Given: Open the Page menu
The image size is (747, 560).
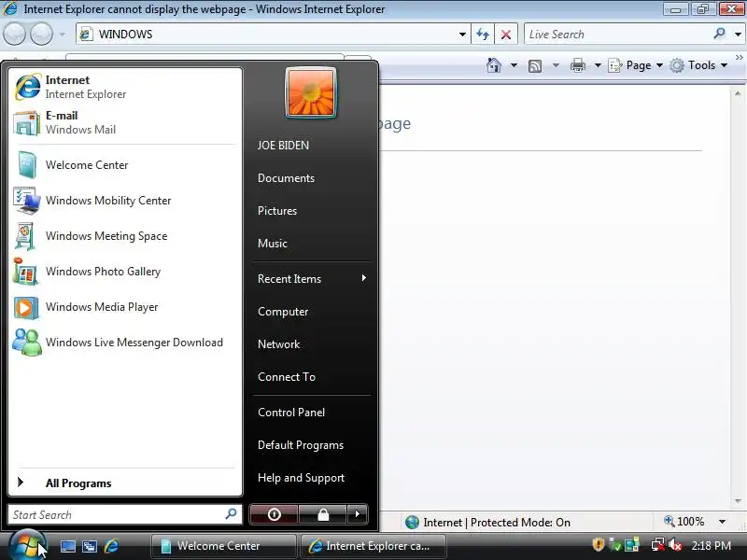Looking at the screenshot, I should click(636, 65).
